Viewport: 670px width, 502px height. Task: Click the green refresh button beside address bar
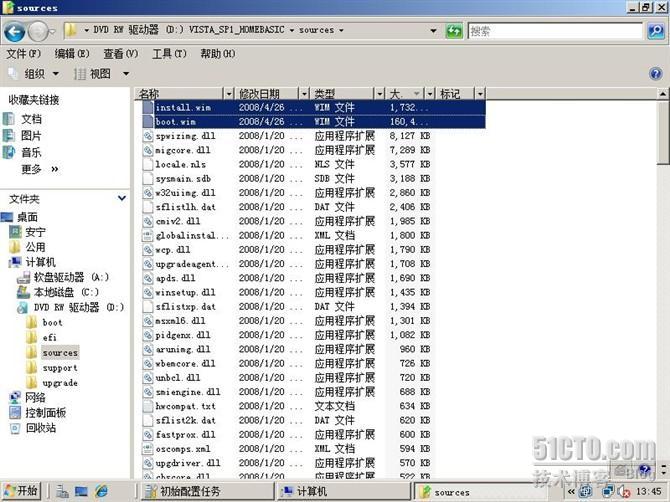[x=454, y=31]
